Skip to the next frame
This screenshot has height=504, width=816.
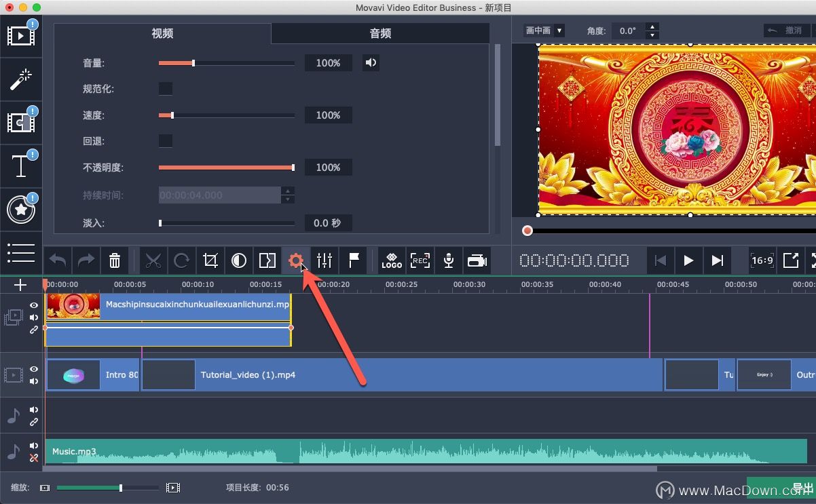717,260
